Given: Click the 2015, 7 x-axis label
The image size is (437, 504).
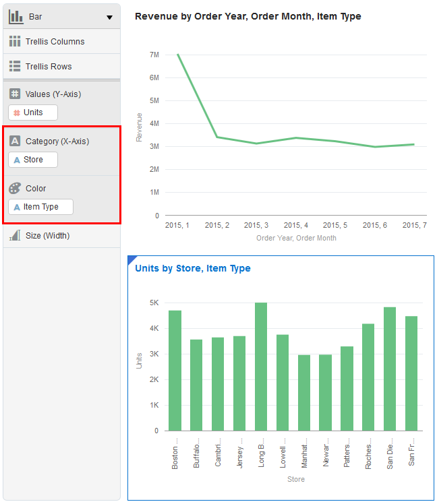Looking at the screenshot, I should 415,225.
